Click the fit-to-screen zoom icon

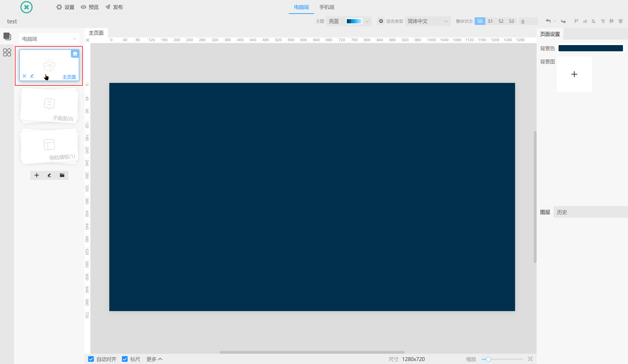(530, 359)
